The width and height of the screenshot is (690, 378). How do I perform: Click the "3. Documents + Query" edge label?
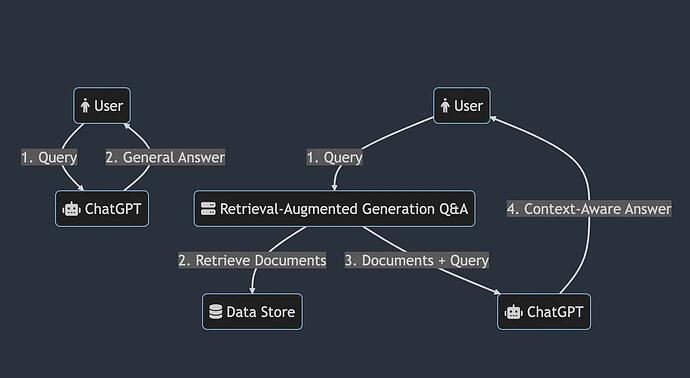pos(417,260)
